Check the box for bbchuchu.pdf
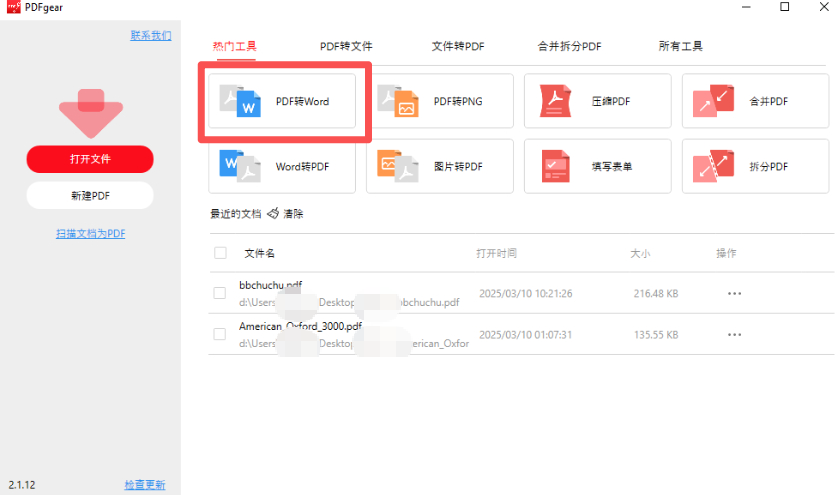The image size is (840, 495). 220,293
